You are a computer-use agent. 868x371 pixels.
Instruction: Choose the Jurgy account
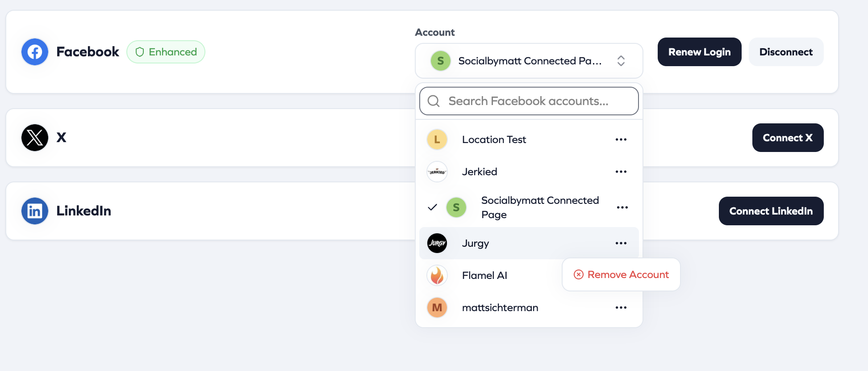coord(529,243)
